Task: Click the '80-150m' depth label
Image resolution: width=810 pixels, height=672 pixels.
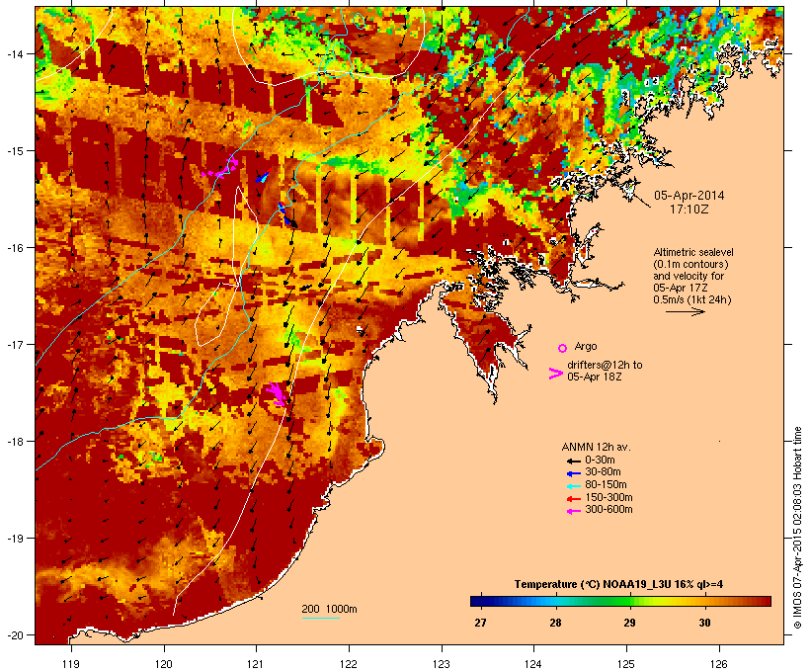Action: pos(606,485)
